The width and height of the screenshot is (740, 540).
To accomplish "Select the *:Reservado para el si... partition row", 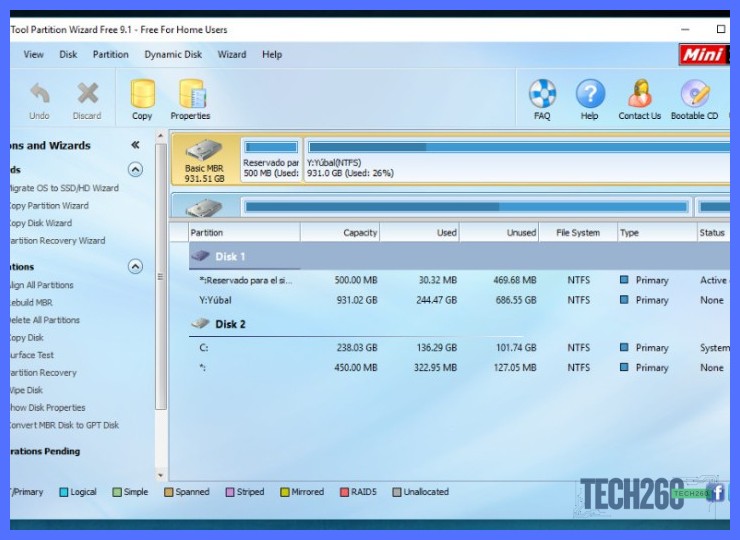I will (x=459, y=280).
